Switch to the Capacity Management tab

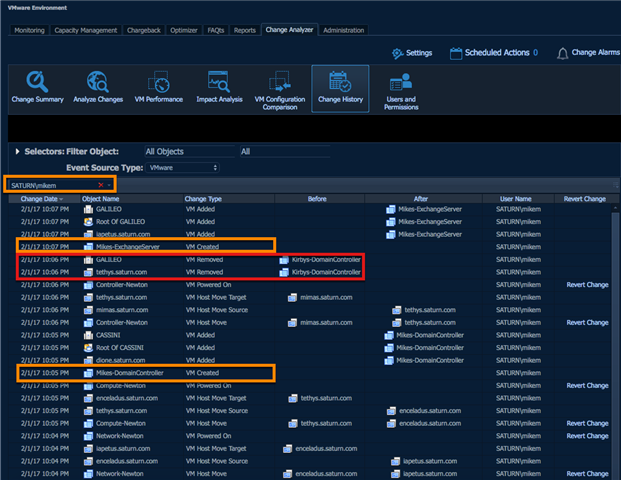coord(86,30)
